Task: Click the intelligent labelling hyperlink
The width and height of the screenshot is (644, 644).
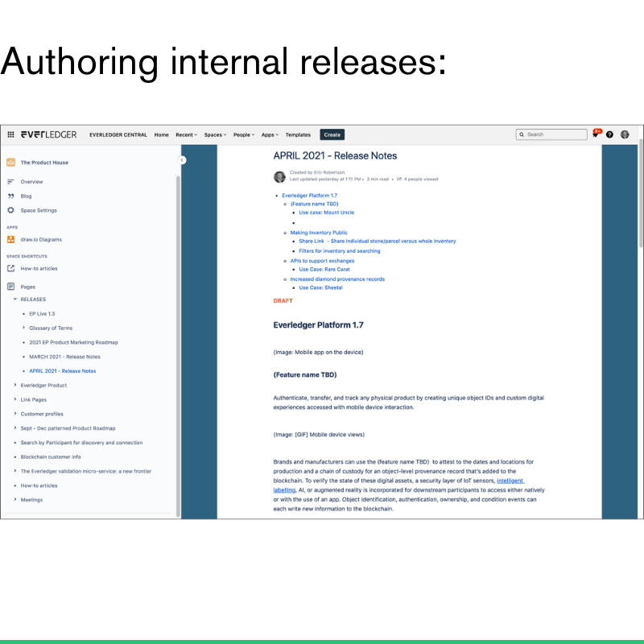Action: pyautogui.click(x=510, y=481)
